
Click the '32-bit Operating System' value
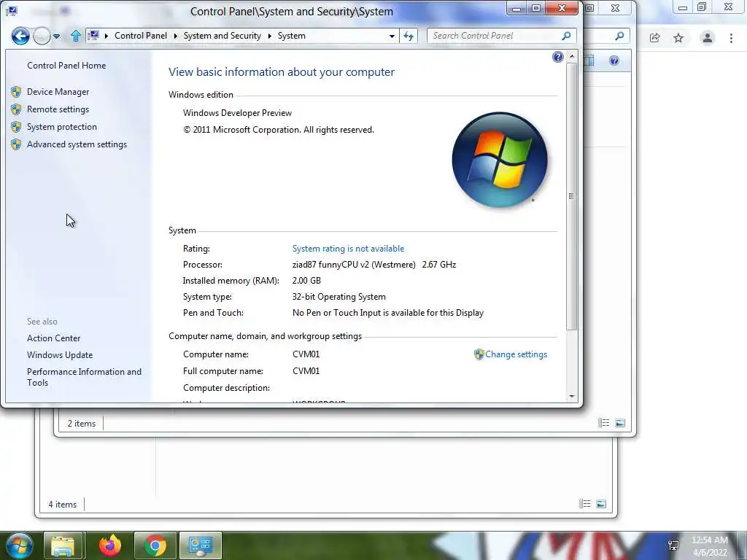(x=338, y=297)
